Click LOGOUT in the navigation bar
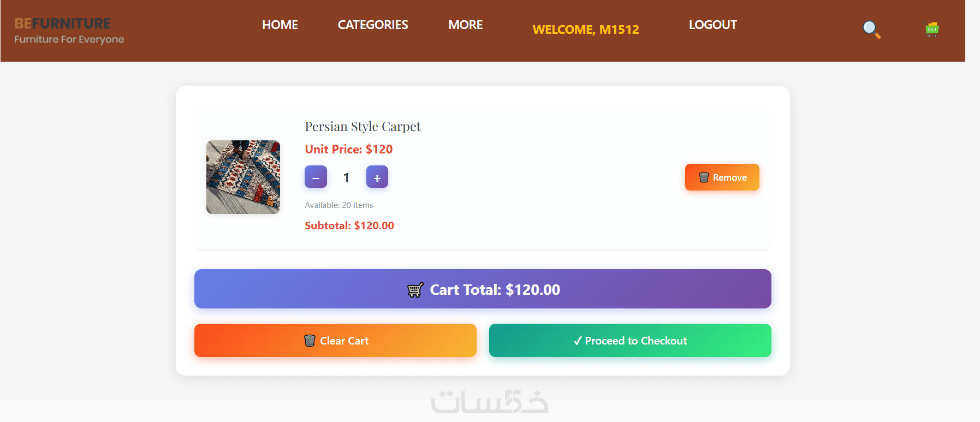The width and height of the screenshot is (980, 422). [x=712, y=25]
